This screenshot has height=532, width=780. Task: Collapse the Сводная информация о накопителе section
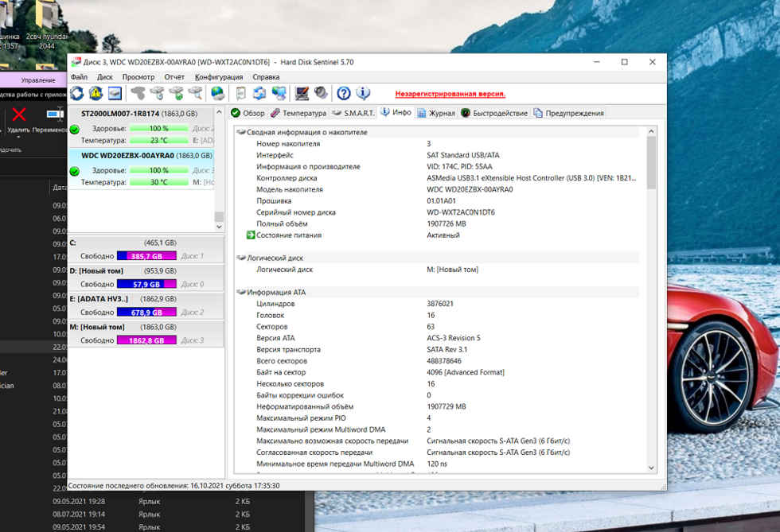click(x=241, y=132)
